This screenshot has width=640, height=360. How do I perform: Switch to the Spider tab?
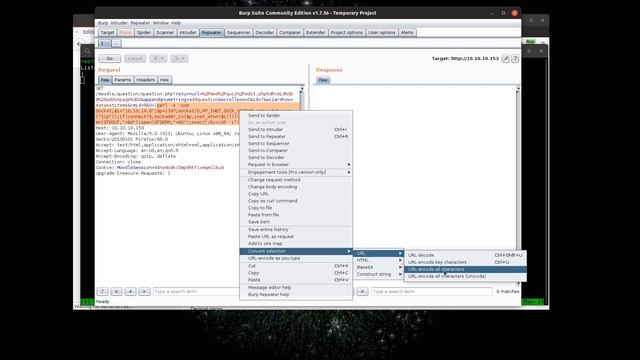click(144, 32)
